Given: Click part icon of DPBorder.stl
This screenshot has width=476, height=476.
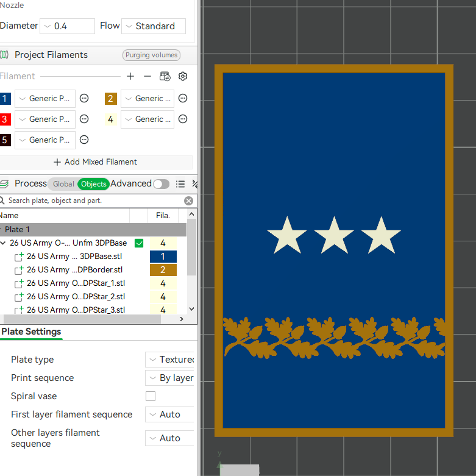Looking at the screenshot, I should tap(19, 270).
